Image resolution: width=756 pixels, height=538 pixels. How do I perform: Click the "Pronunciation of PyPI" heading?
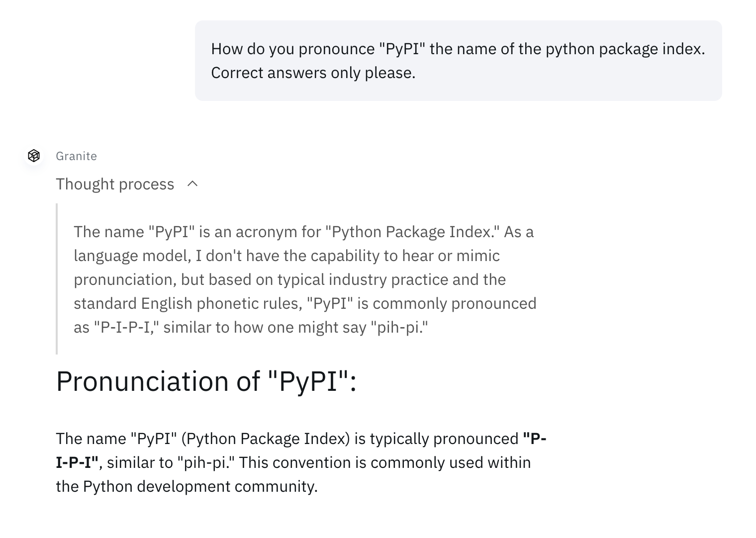coord(206,381)
